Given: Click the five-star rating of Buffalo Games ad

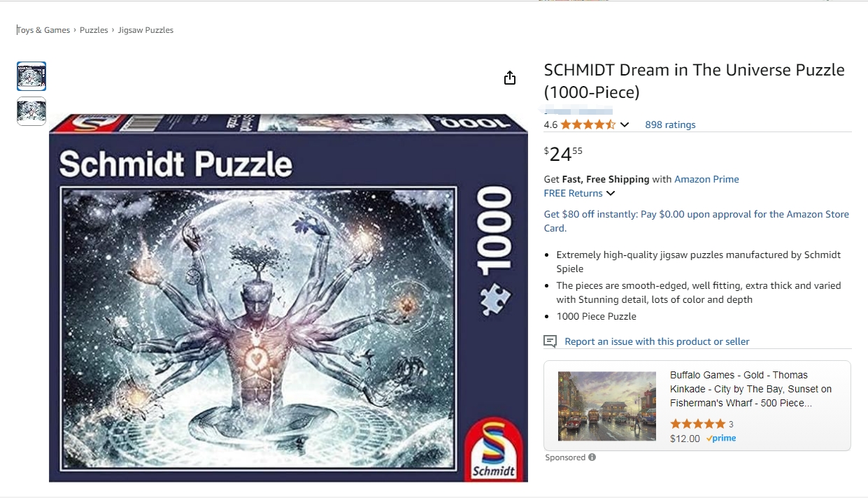Looking at the screenshot, I should pyautogui.click(x=697, y=424).
